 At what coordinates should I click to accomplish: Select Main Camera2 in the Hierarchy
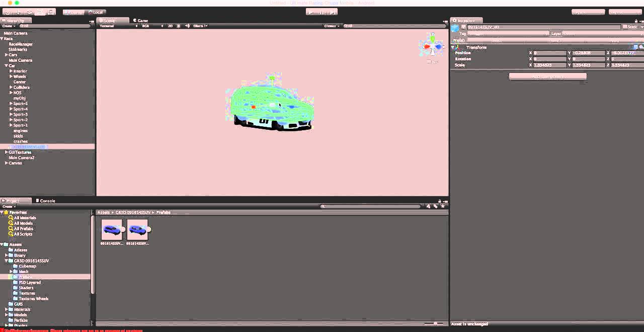click(22, 158)
